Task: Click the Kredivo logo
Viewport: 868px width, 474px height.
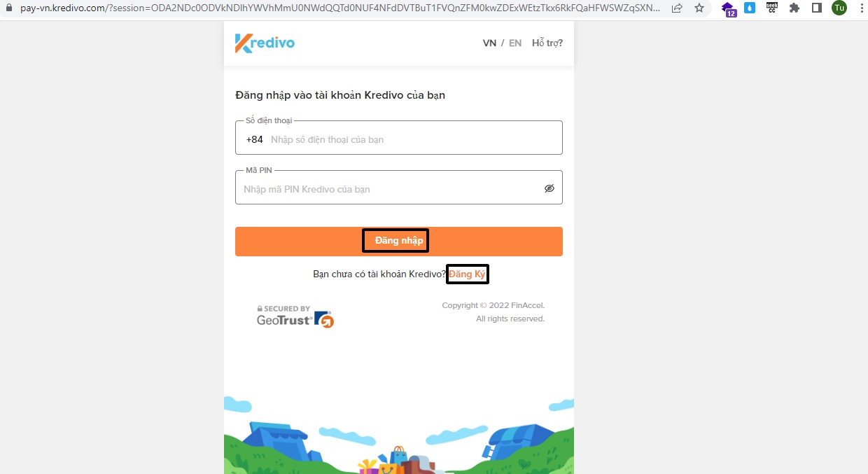Action: 265,43
